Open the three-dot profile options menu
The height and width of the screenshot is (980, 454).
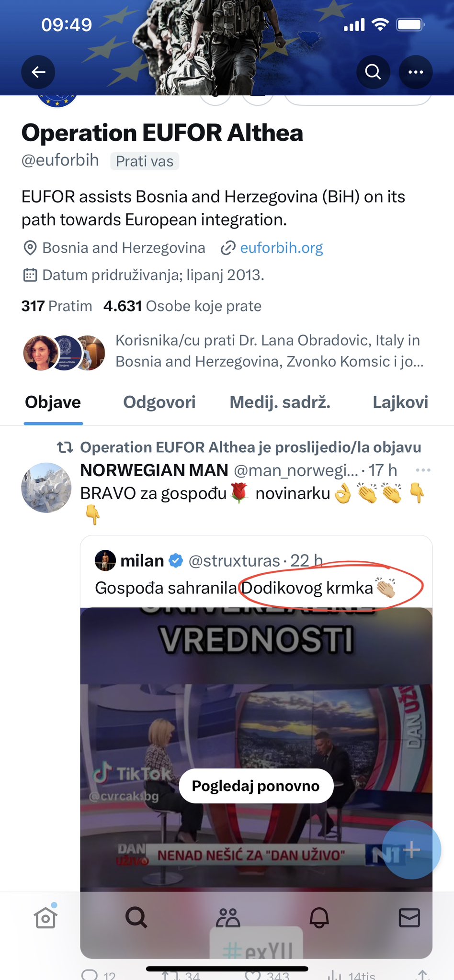[415, 72]
